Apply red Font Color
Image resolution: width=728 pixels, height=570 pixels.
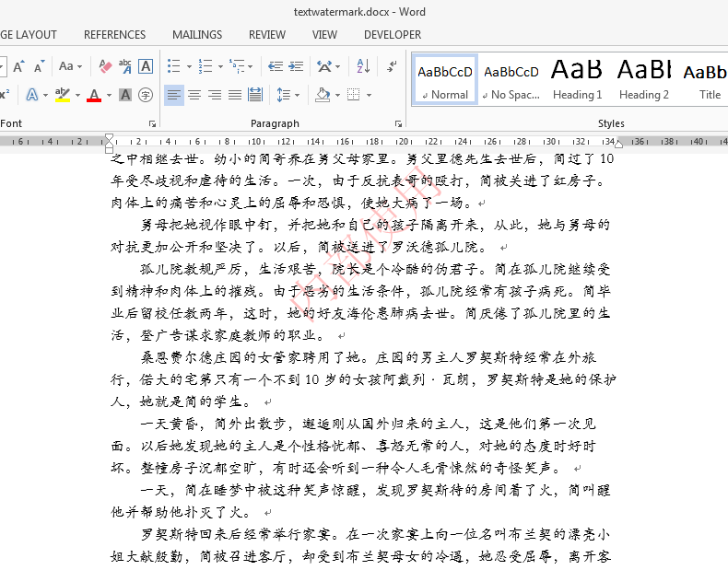tap(94, 95)
